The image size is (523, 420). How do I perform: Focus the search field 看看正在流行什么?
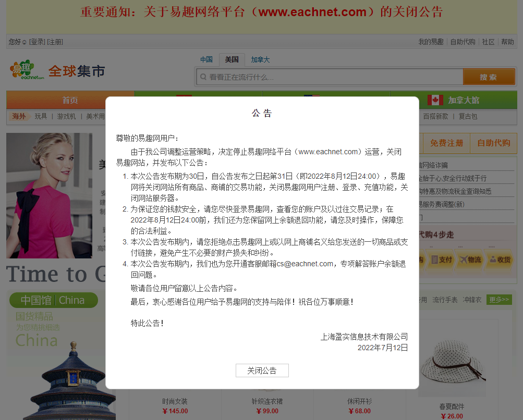coord(330,77)
